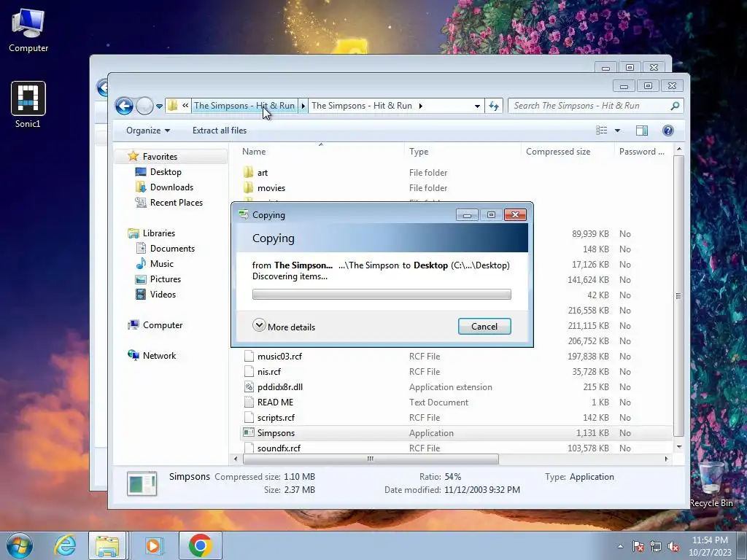Select the scripts.rcf file

[x=276, y=418]
